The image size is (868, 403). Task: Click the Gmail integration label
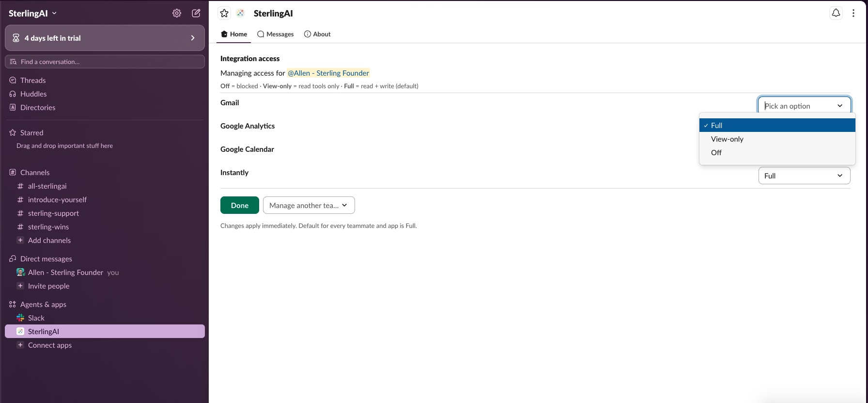(x=230, y=103)
